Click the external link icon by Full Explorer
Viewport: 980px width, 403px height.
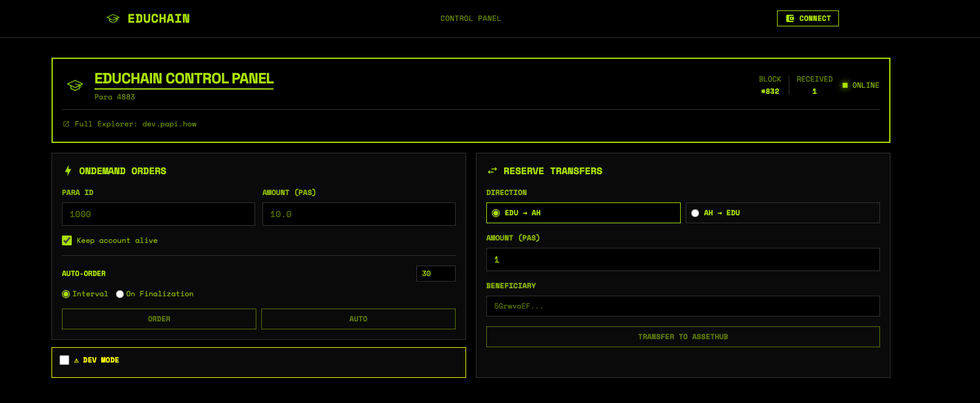click(x=66, y=124)
